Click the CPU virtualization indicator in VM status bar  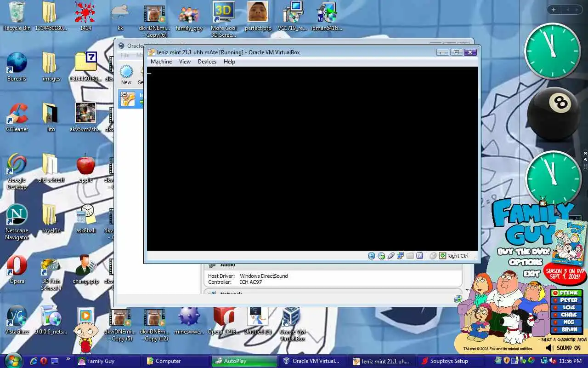(x=419, y=256)
